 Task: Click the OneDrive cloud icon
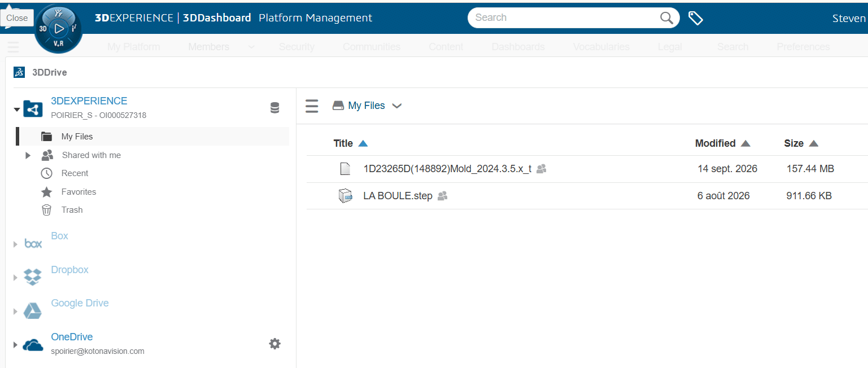coord(33,345)
